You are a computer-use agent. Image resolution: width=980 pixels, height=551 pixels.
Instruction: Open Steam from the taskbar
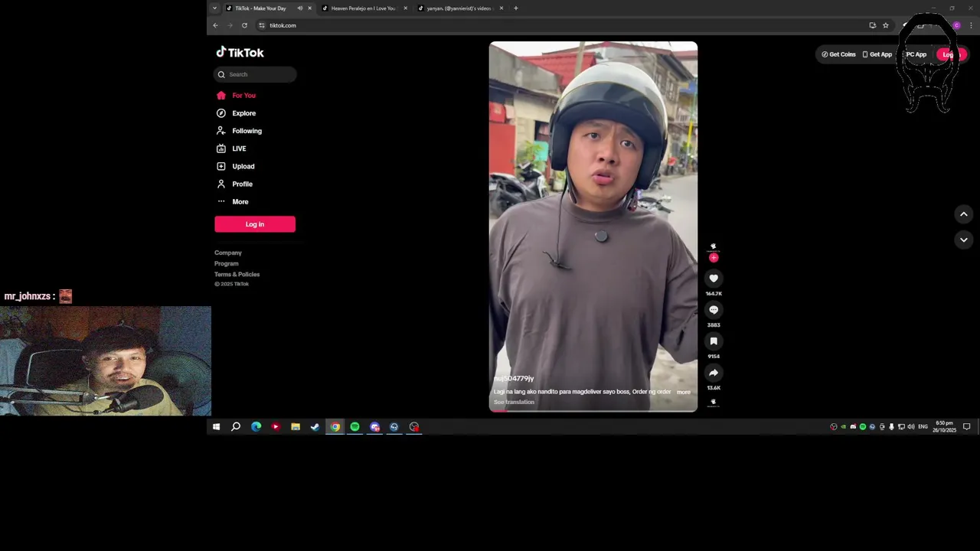[x=315, y=427]
